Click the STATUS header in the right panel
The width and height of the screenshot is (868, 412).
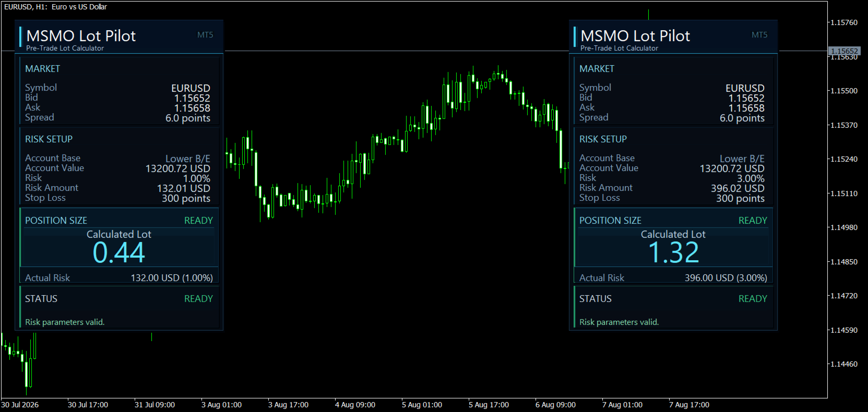[596, 299]
